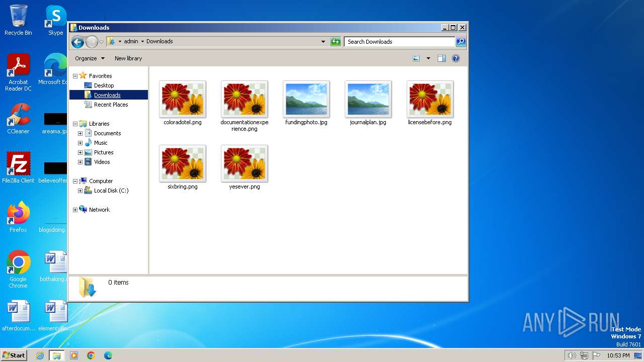Image resolution: width=644 pixels, height=362 pixels.
Task: Go back with the Explorer back arrow
Action: [77, 42]
